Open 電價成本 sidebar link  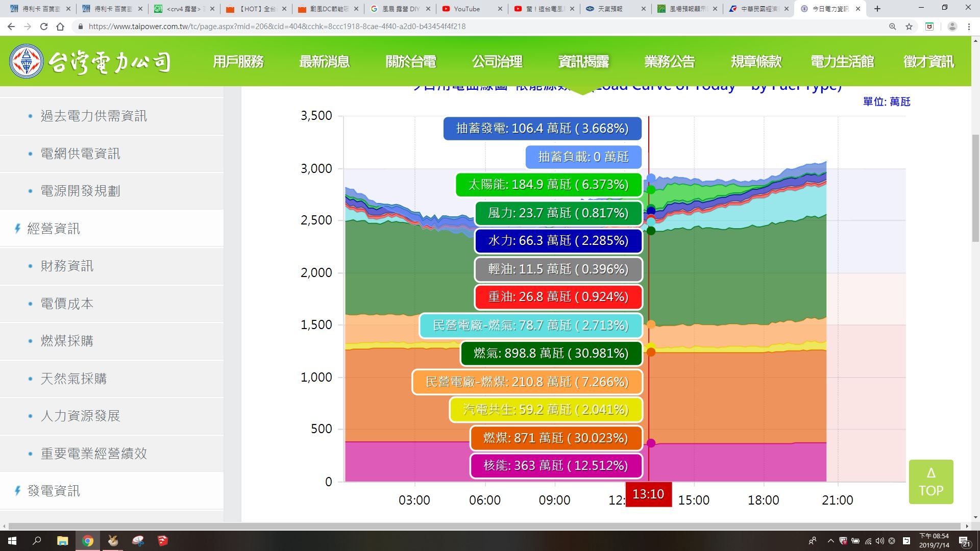pos(67,304)
